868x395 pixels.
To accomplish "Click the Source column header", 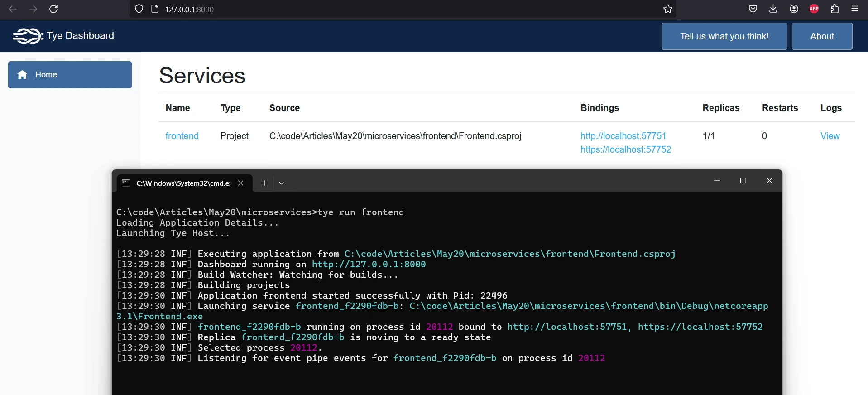I will click(284, 108).
